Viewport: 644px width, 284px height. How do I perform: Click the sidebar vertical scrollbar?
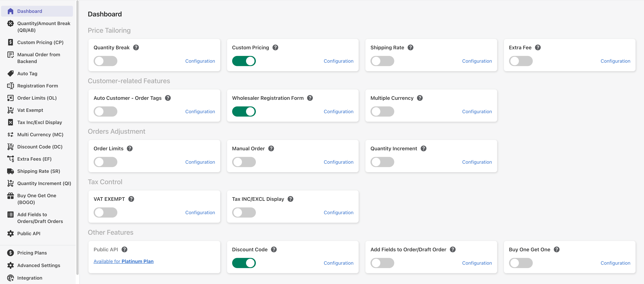77,137
